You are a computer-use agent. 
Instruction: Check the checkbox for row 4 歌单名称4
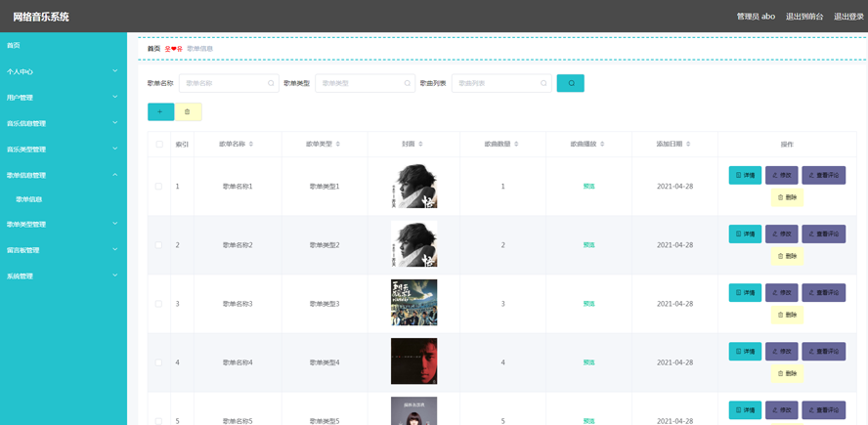point(159,361)
